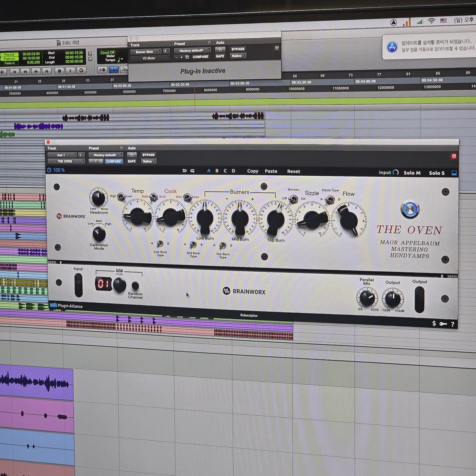The width and height of the screenshot is (476, 476).
Task: Click the Stop button in Pro Tools transport
Action: coord(59,71)
